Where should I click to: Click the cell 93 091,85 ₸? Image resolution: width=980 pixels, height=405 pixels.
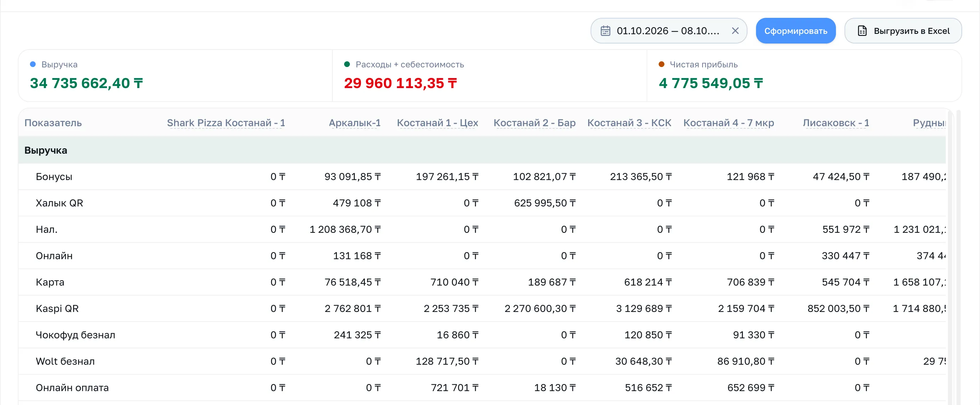[352, 177]
